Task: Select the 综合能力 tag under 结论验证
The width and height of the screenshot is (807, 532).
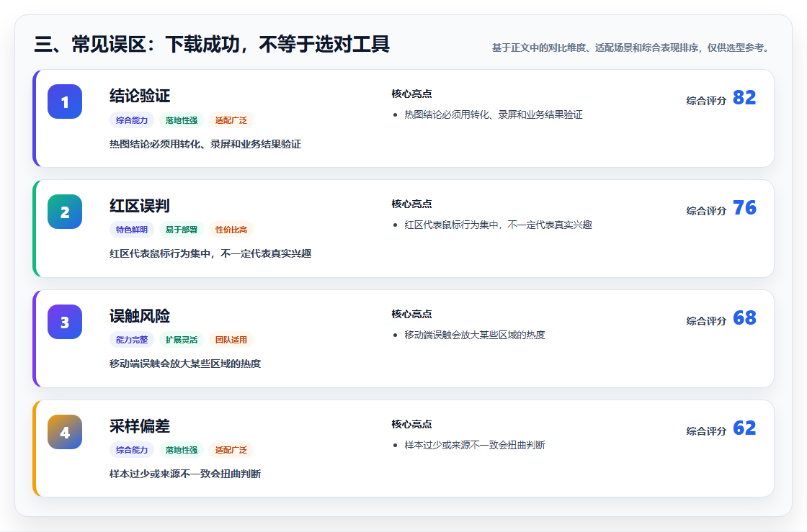Action: point(132,120)
